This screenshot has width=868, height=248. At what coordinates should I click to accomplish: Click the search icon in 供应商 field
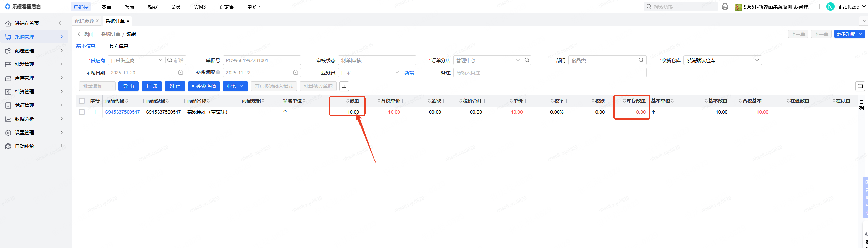pyautogui.click(x=170, y=60)
